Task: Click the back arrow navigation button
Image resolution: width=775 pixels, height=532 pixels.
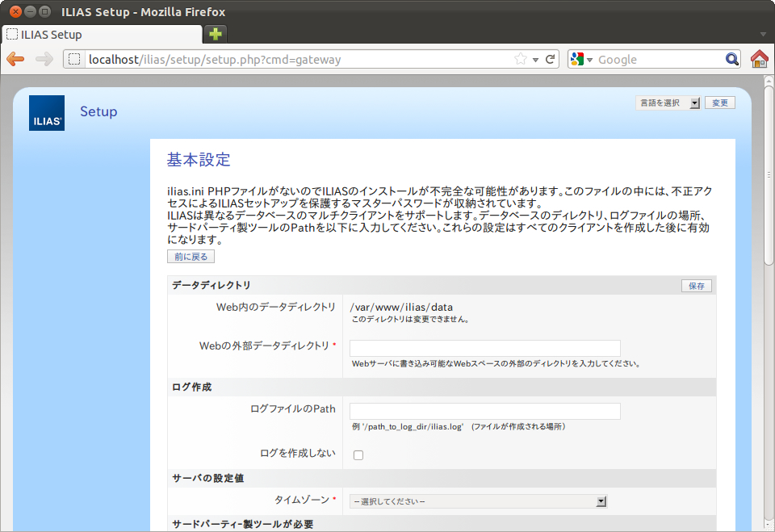Action: click(x=15, y=59)
